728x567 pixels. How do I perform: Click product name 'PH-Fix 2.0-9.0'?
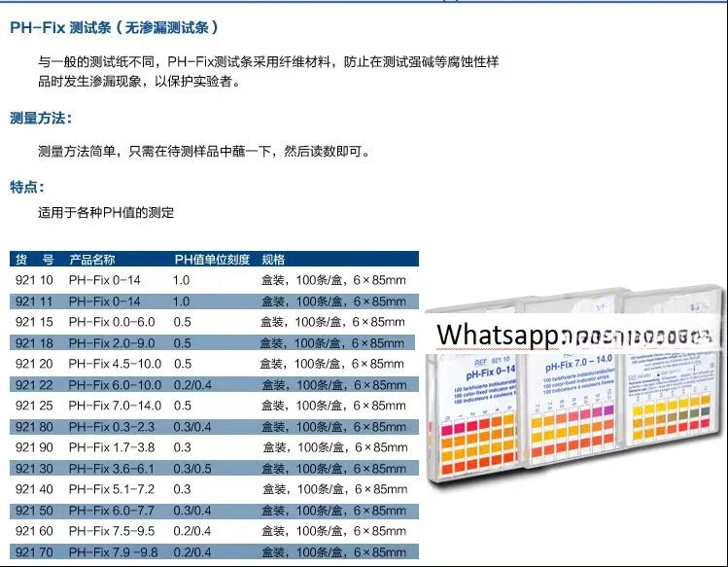pyautogui.click(x=112, y=343)
